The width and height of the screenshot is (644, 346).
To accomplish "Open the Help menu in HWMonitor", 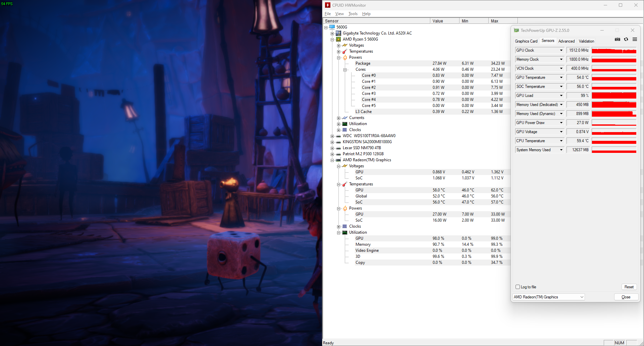I will click(366, 14).
